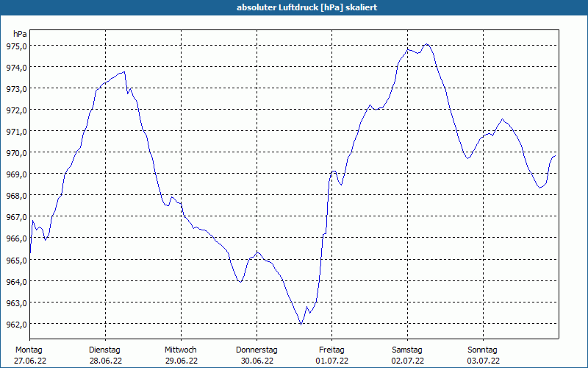588x368 pixels.
Task: Select the 'Samstag' day label
Action: tap(407, 350)
